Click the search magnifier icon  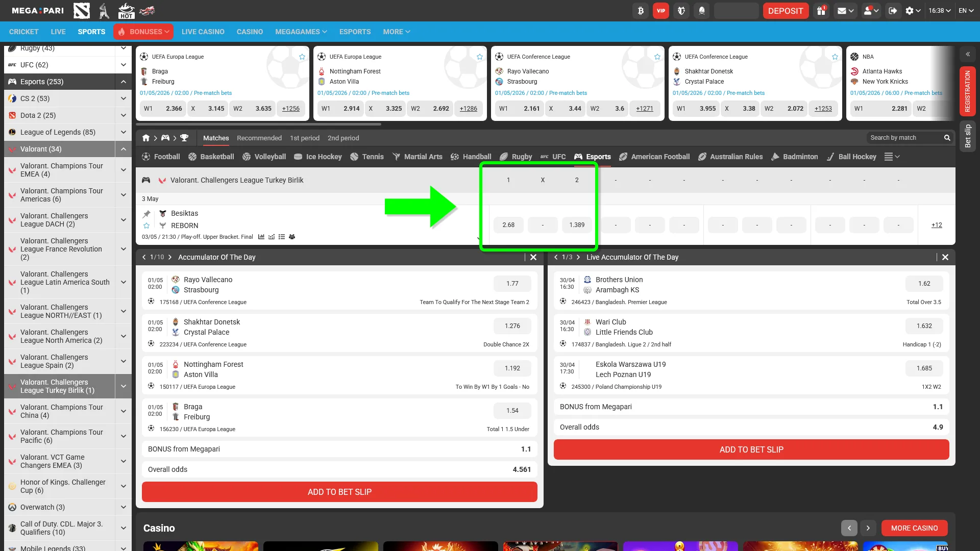[947, 138]
